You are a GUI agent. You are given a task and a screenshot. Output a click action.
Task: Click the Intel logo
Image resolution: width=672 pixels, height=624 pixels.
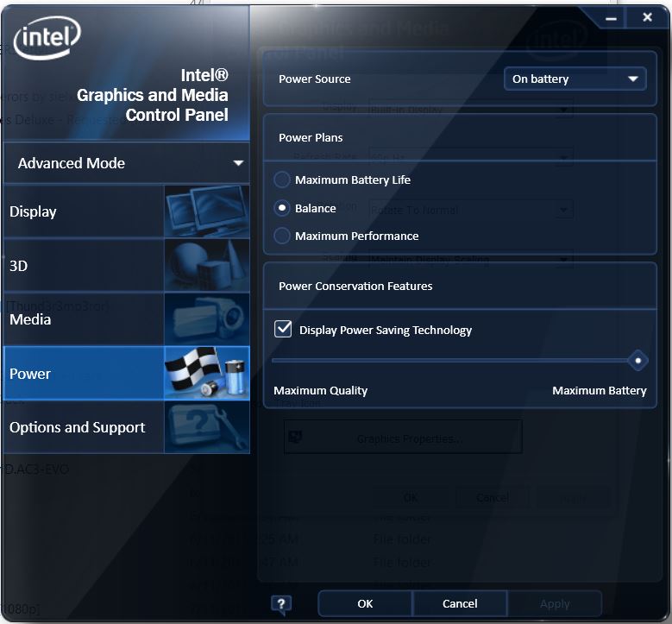tap(47, 37)
